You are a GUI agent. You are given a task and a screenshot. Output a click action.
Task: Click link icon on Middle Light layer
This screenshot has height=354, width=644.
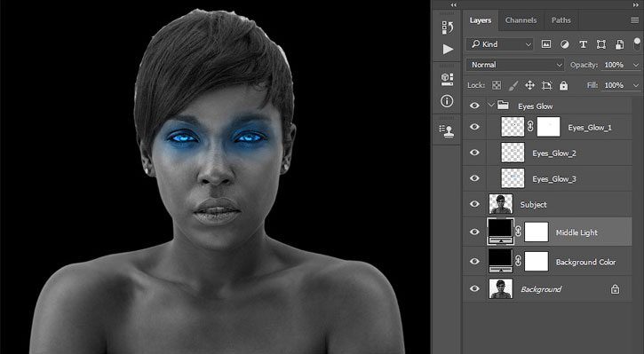(519, 232)
